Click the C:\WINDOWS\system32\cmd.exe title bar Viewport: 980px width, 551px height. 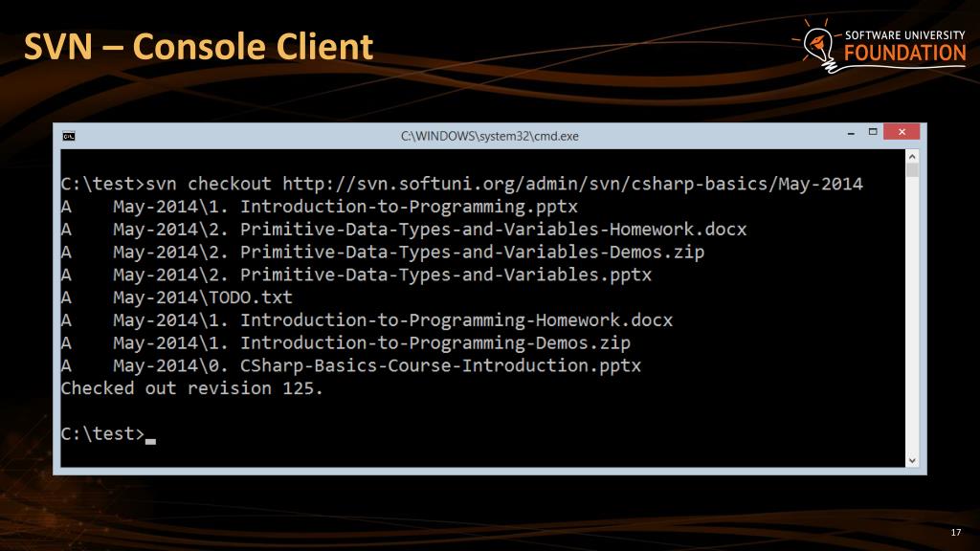(x=489, y=136)
